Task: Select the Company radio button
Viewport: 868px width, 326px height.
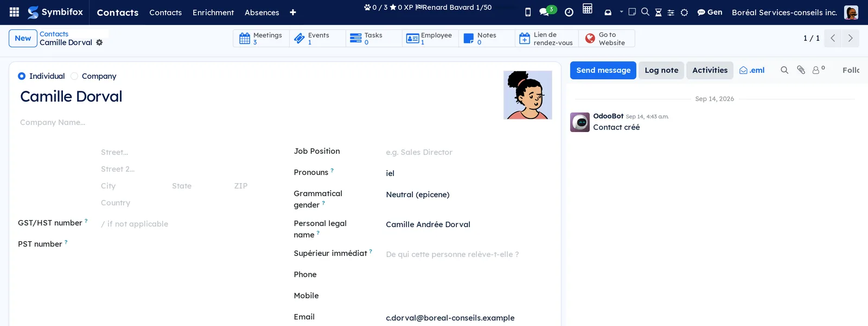Action: (x=74, y=76)
